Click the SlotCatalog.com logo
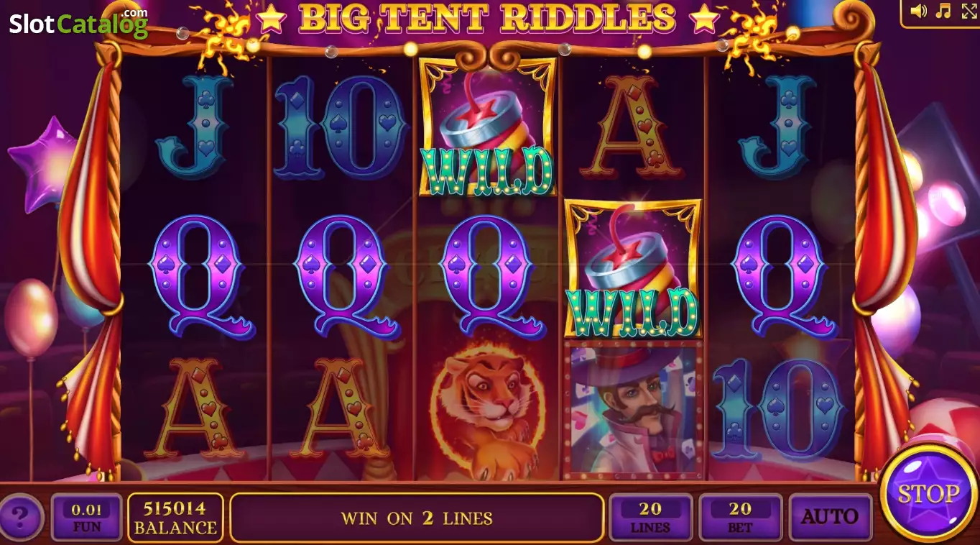Image resolution: width=980 pixels, height=545 pixels. pos(78,24)
